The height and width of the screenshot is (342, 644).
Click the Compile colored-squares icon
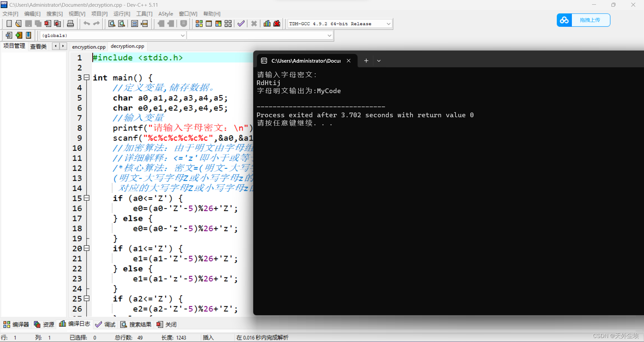point(199,23)
